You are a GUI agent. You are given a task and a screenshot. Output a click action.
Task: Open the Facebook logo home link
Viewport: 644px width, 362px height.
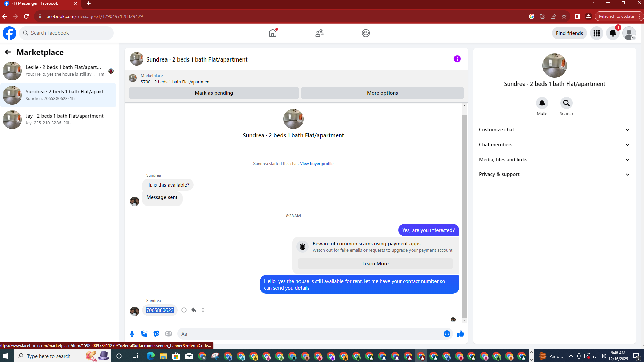tap(9, 33)
